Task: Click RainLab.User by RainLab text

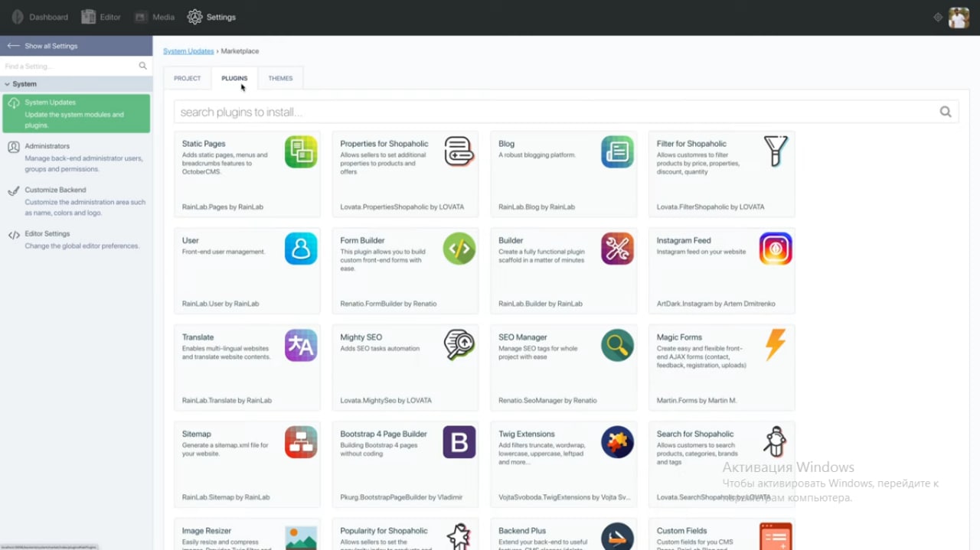Action: coord(220,304)
